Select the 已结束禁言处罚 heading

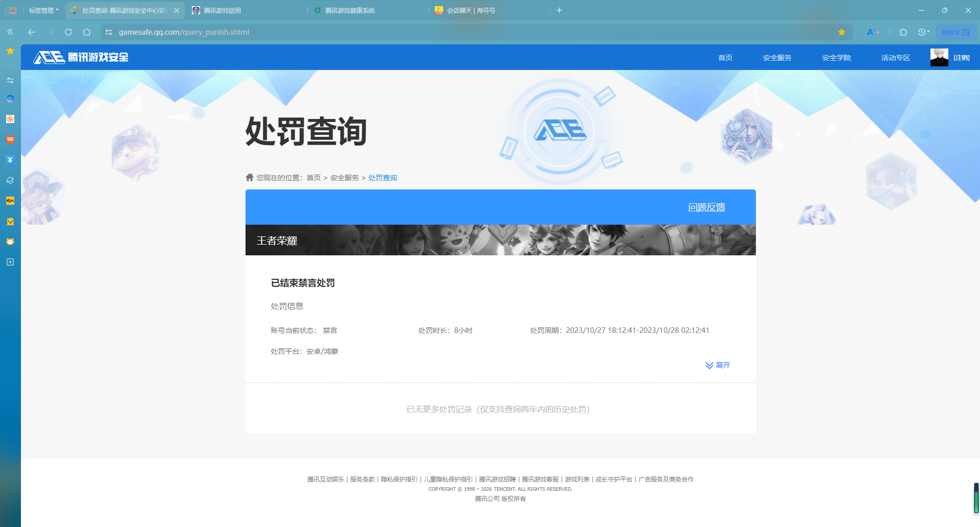[303, 283]
